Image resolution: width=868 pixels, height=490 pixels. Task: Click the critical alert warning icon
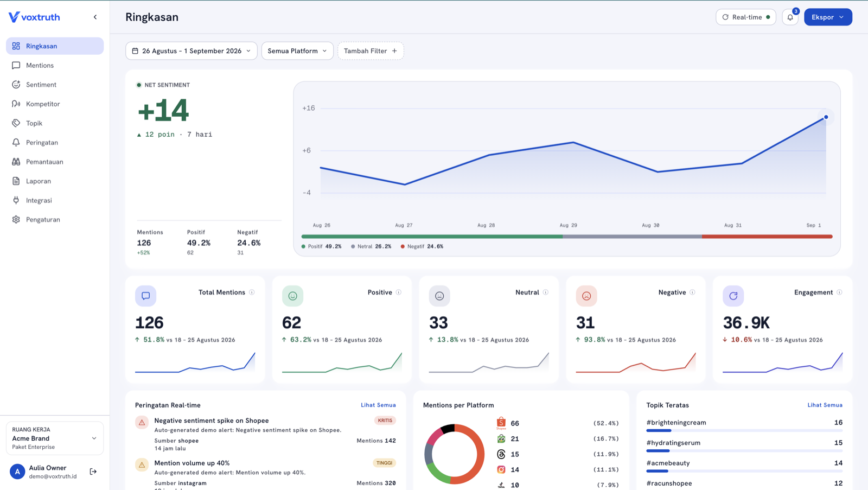(142, 422)
